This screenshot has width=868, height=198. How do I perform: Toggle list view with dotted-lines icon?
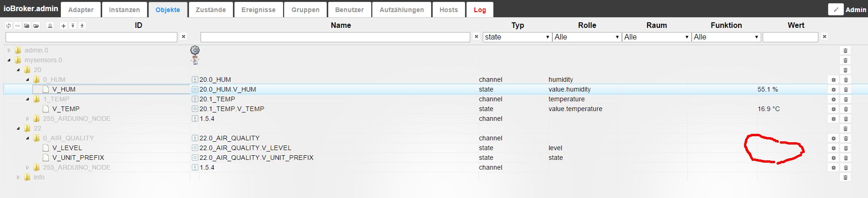coord(18,26)
